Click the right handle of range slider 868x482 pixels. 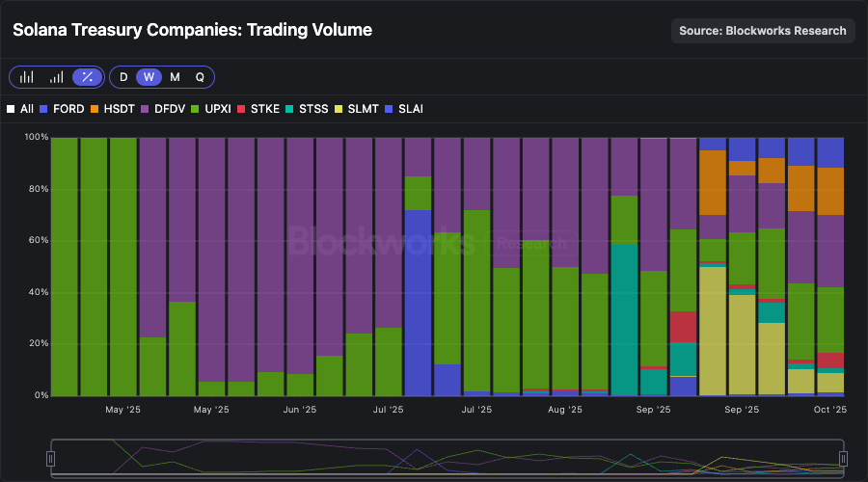click(843, 459)
